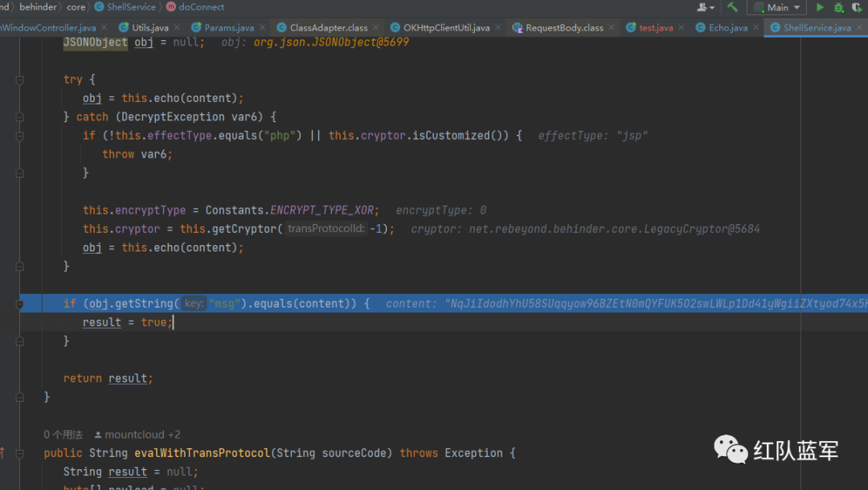This screenshot has height=490, width=868.
Task: Click the test.java tab file icon
Action: point(631,27)
